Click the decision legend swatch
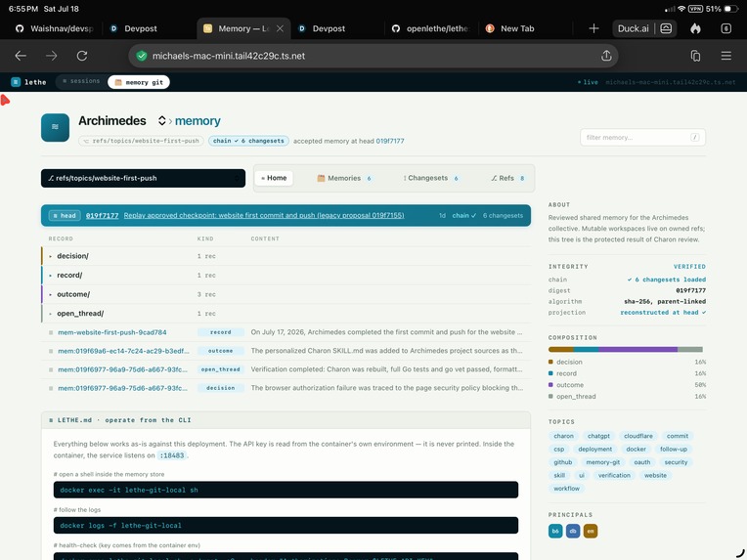 tap(550, 362)
